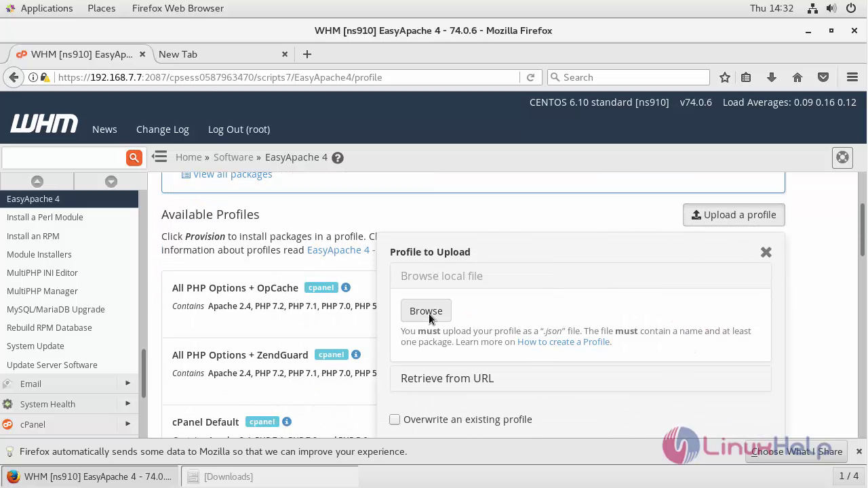Click site identity info icon in address bar
The height and width of the screenshot is (488, 868).
(x=33, y=77)
